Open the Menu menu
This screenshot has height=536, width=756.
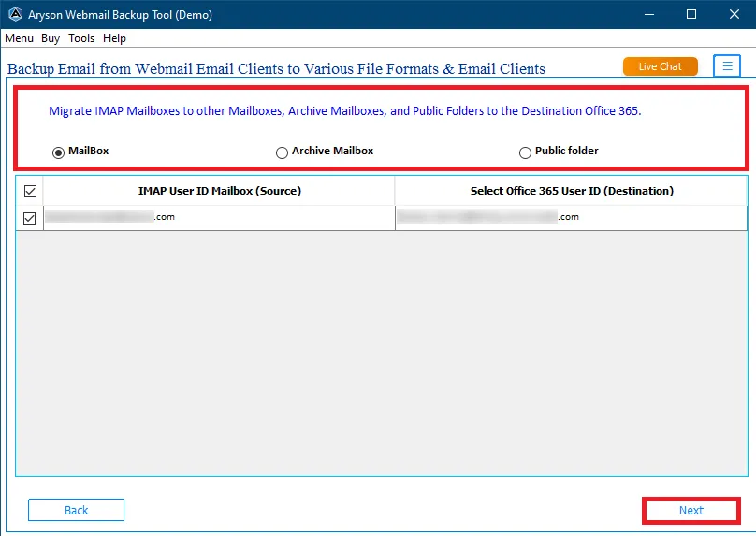coord(20,38)
